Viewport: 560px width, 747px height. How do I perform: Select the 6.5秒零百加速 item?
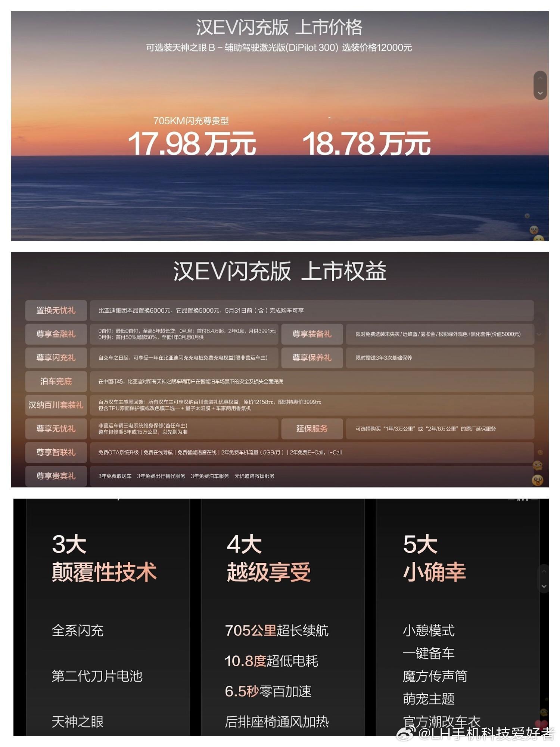[268, 691]
